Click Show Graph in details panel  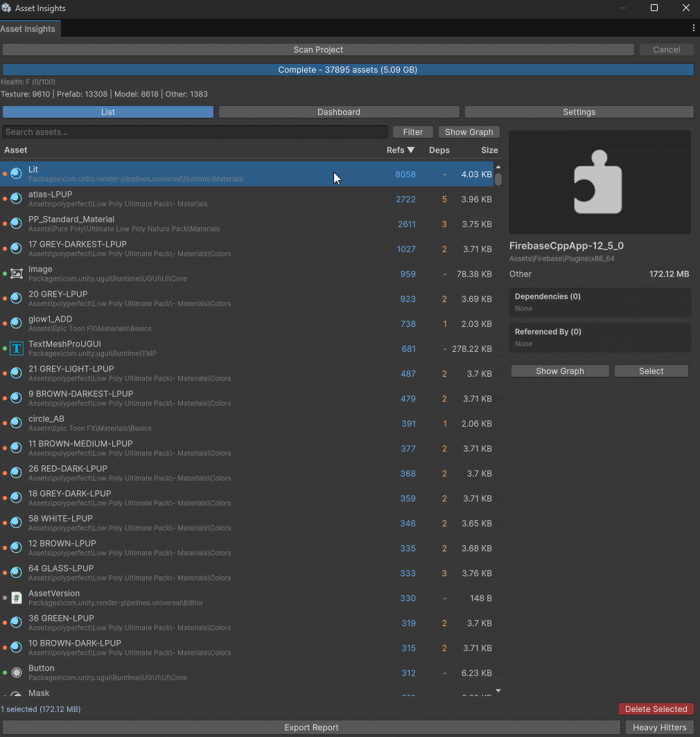pos(560,371)
